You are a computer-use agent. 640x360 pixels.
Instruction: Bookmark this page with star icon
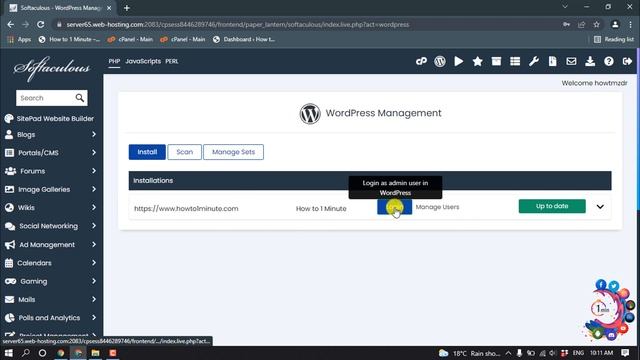click(596, 24)
